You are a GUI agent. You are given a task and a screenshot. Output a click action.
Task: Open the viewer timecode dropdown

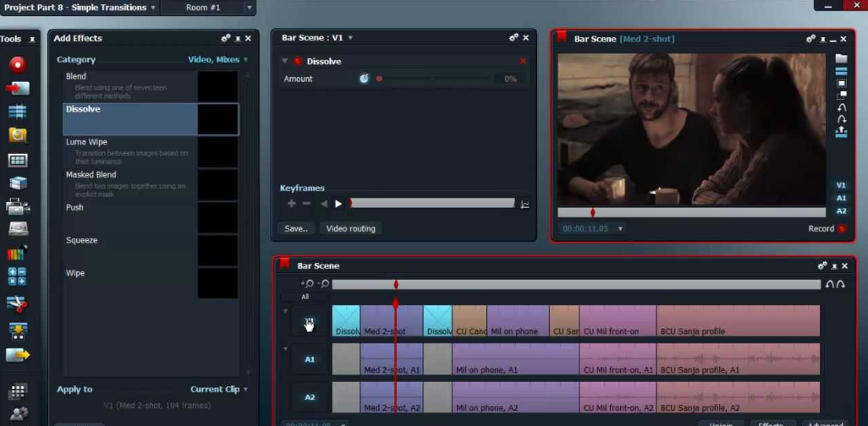pyautogui.click(x=620, y=228)
